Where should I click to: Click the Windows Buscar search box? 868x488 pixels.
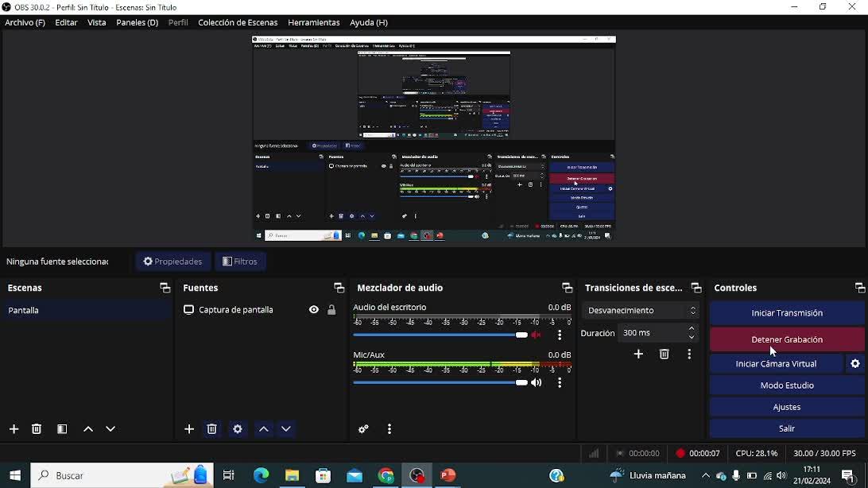(122, 475)
